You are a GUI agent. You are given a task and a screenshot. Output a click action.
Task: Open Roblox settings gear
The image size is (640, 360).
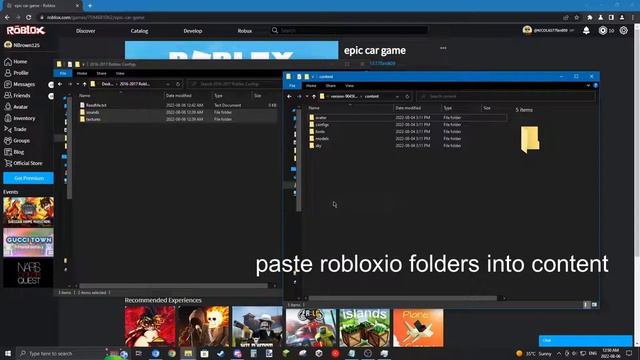click(623, 31)
